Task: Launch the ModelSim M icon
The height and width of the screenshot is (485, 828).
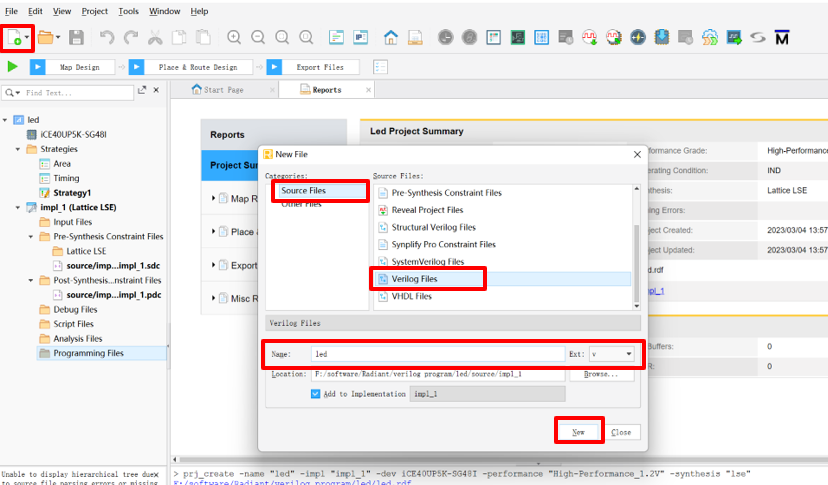Action: 782,38
